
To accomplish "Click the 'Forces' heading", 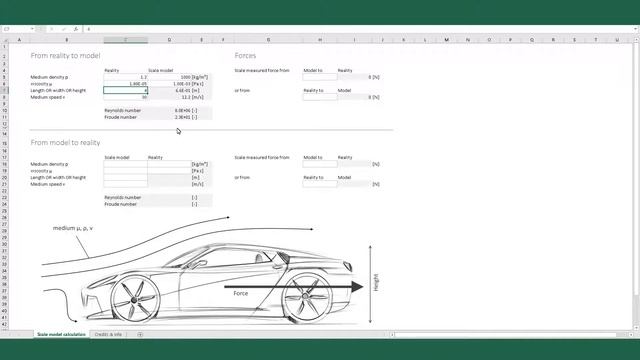I will click(245, 56).
